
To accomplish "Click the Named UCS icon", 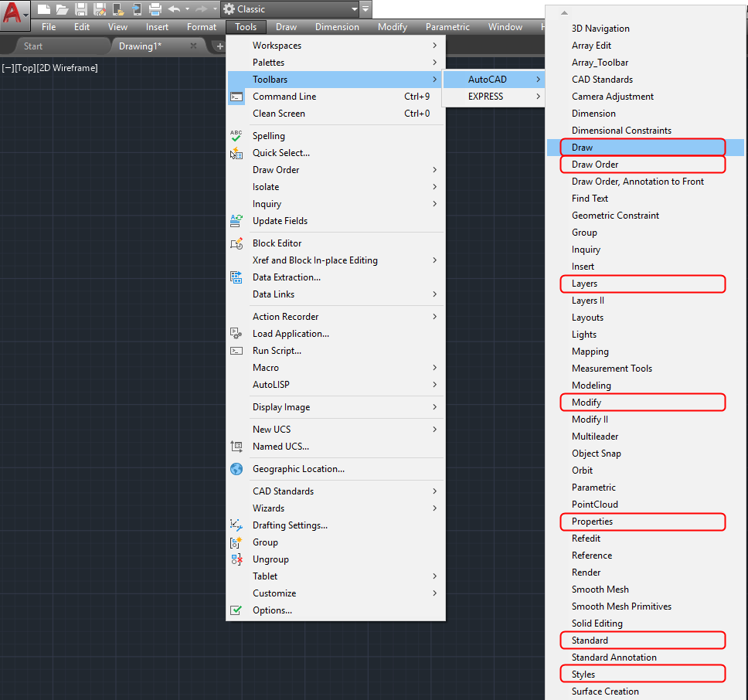I will [236, 447].
